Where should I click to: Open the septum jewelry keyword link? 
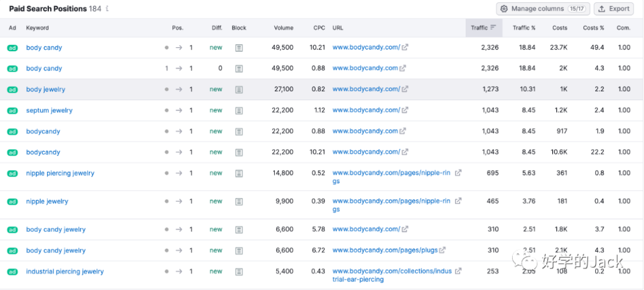(49, 110)
